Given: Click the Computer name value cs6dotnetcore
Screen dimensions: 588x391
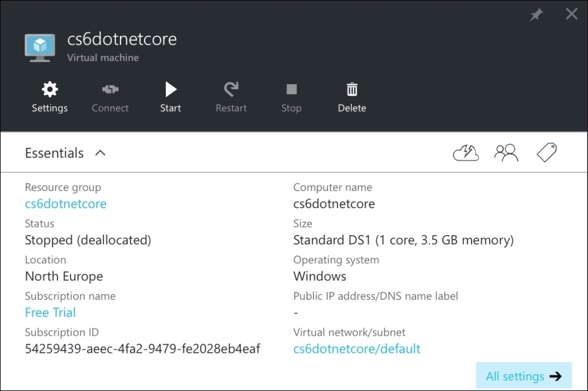Looking at the screenshot, I should [334, 203].
